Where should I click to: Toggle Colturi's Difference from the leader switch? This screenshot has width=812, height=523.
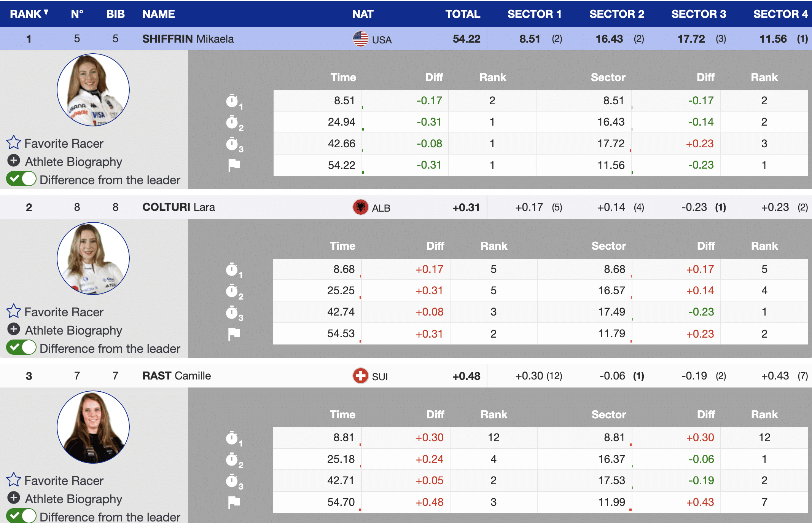point(21,348)
